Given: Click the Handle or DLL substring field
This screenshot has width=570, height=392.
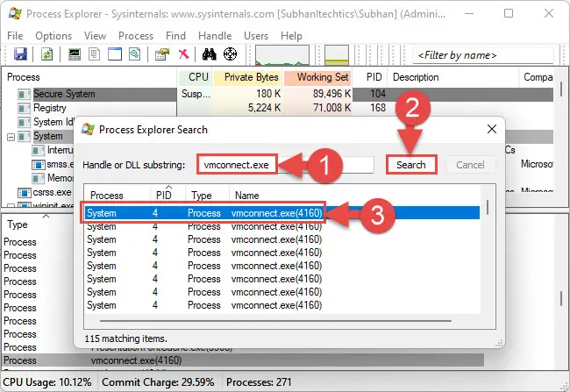Looking at the screenshot, I should tap(286, 165).
